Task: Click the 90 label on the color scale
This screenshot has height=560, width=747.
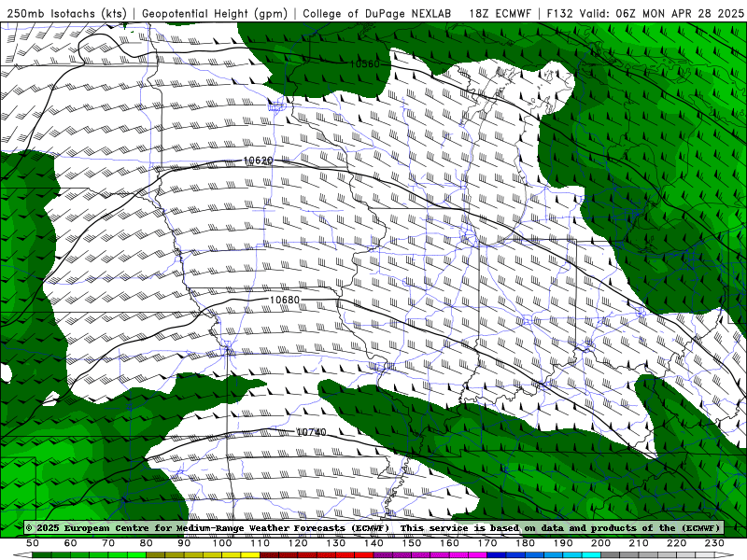Action: (184, 543)
